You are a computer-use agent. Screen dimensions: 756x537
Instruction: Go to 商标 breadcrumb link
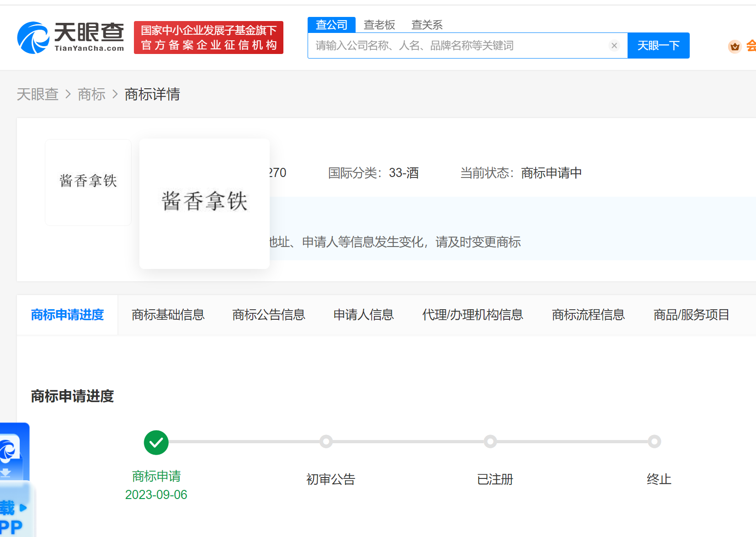pyautogui.click(x=91, y=94)
